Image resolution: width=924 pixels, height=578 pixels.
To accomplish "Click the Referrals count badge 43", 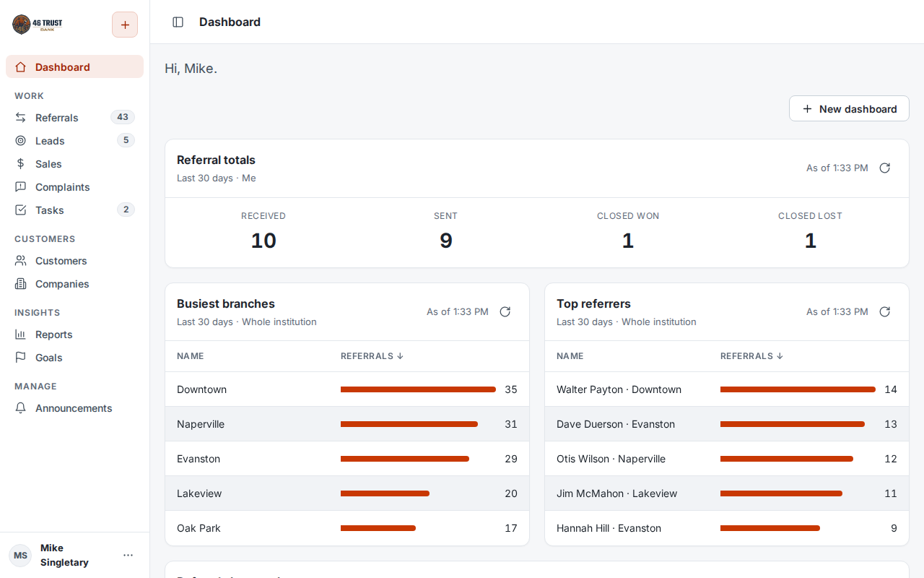I will coord(123,117).
